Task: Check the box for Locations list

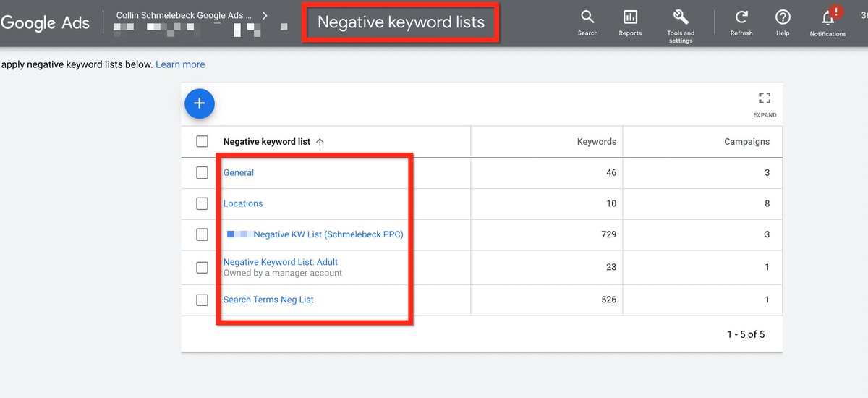Action: click(203, 203)
